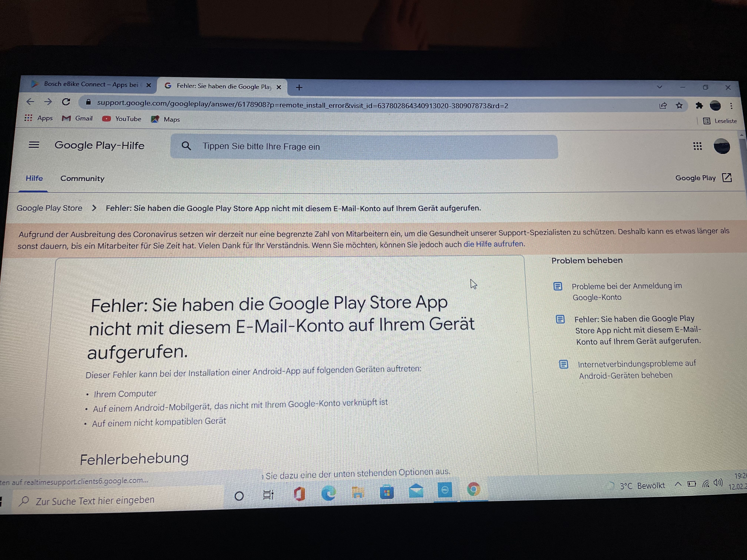
Task: Bookmark this page with the star icon
Action: 679,106
